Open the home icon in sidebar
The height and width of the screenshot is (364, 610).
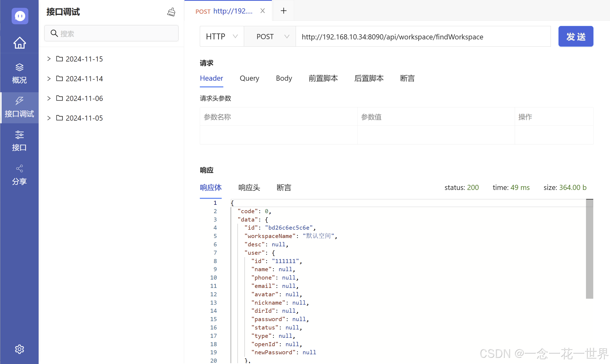pyautogui.click(x=20, y=43)
